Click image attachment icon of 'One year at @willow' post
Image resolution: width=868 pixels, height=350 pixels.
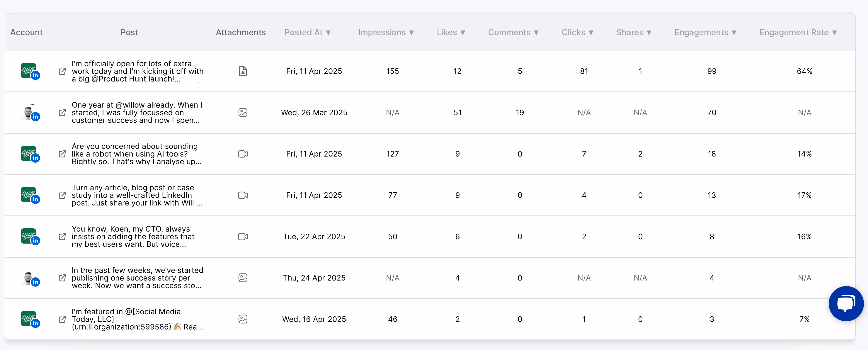[x=243, y=113]
